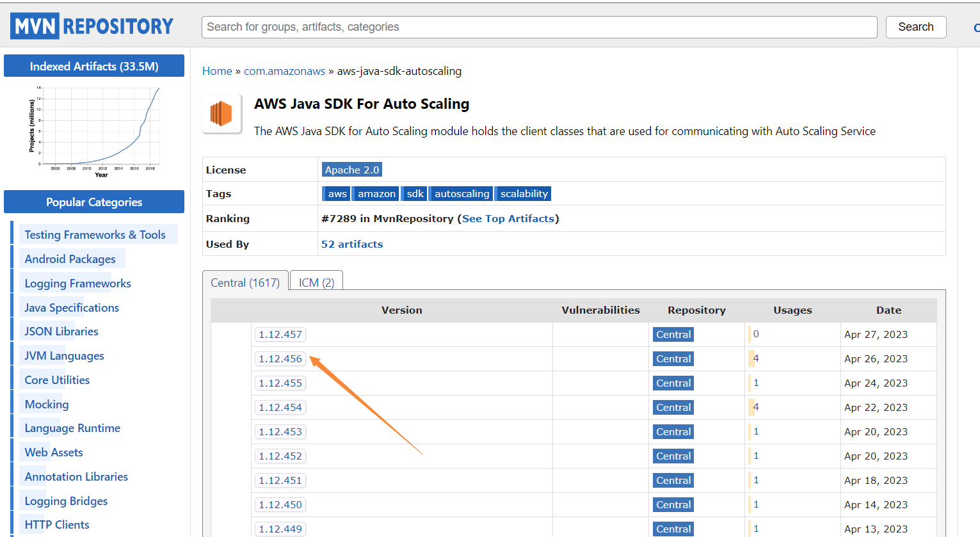Open Android Packages category
This screenshot has width=980, height=537.
(x=70, y=259)
